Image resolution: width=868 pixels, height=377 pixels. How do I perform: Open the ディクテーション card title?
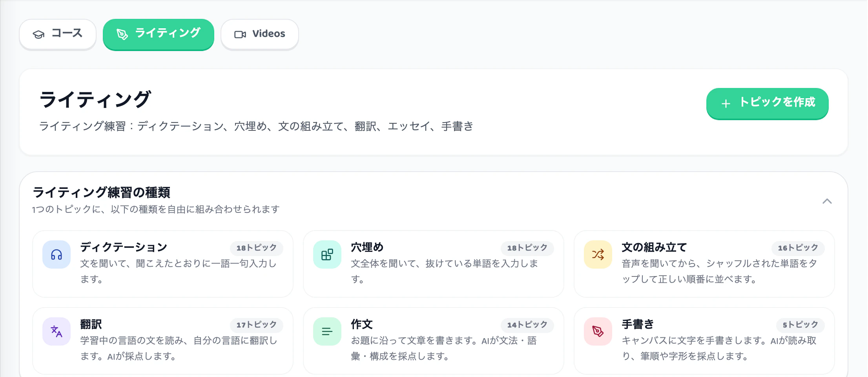[124, 247]
